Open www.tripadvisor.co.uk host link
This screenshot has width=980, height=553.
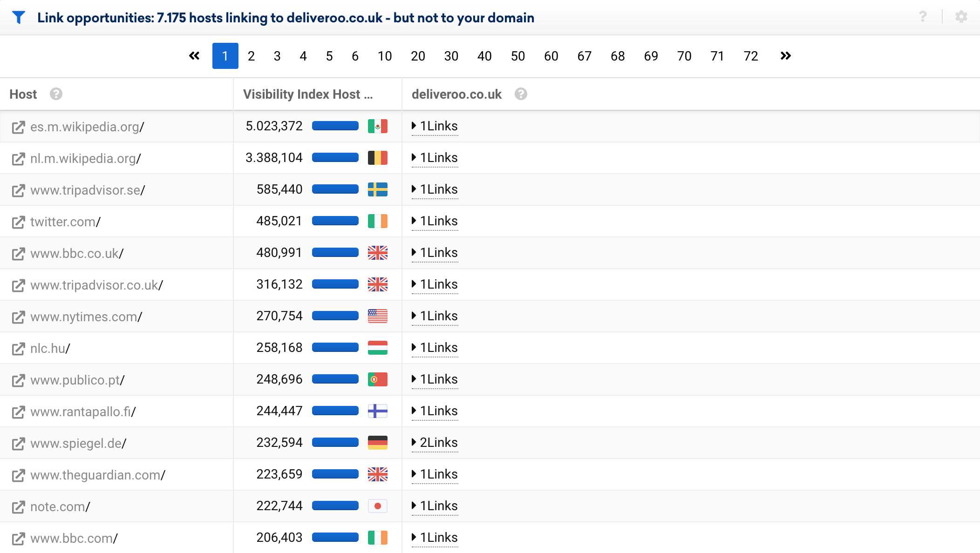96,285
